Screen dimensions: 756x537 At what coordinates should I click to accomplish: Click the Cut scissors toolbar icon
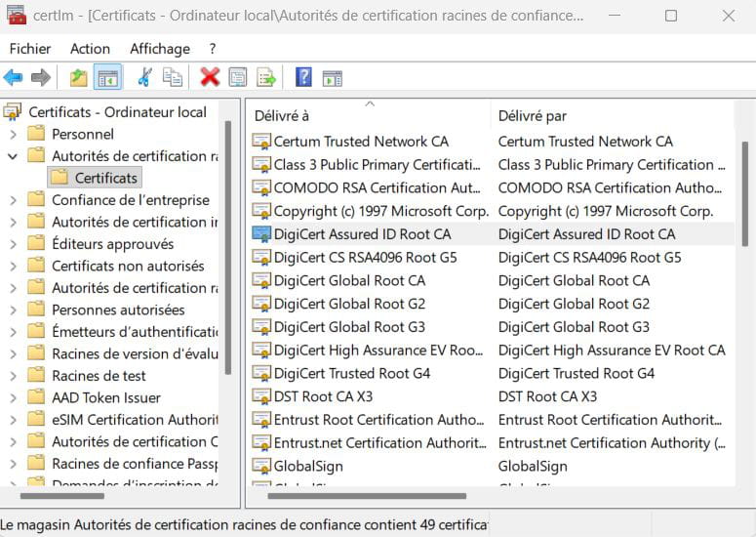coord(144,77)
